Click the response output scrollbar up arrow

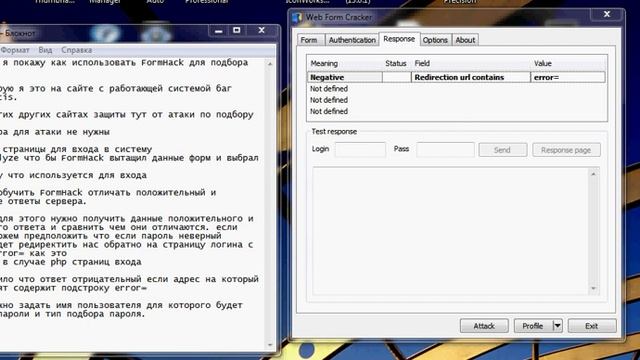[593, 174]
